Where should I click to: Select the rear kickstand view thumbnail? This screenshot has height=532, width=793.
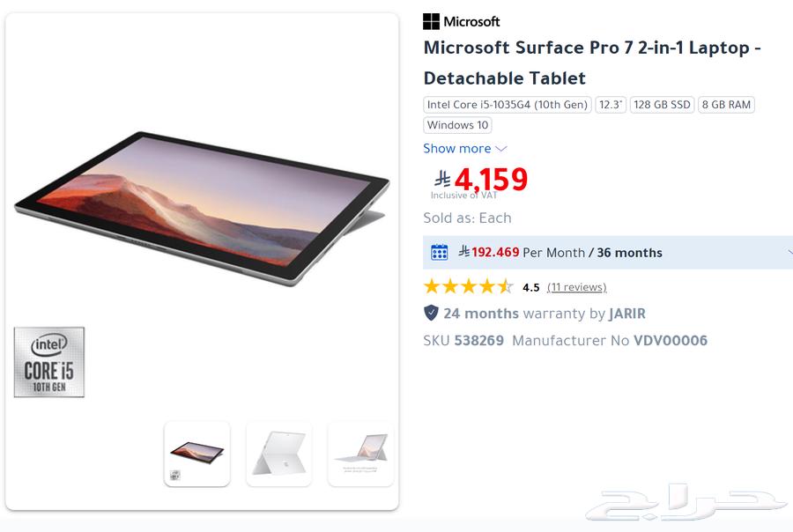click(x=279, y=454)
